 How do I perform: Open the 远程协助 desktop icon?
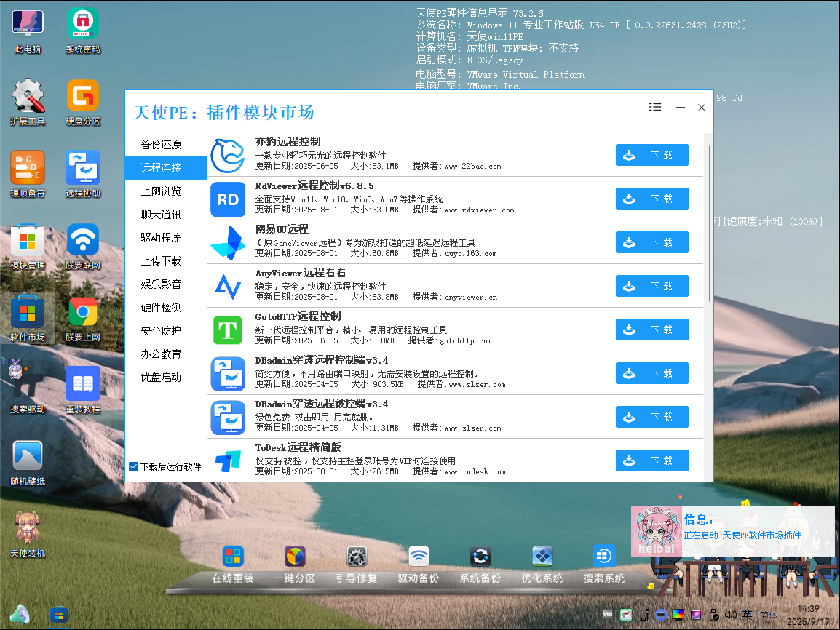click(x=83, y=175)
